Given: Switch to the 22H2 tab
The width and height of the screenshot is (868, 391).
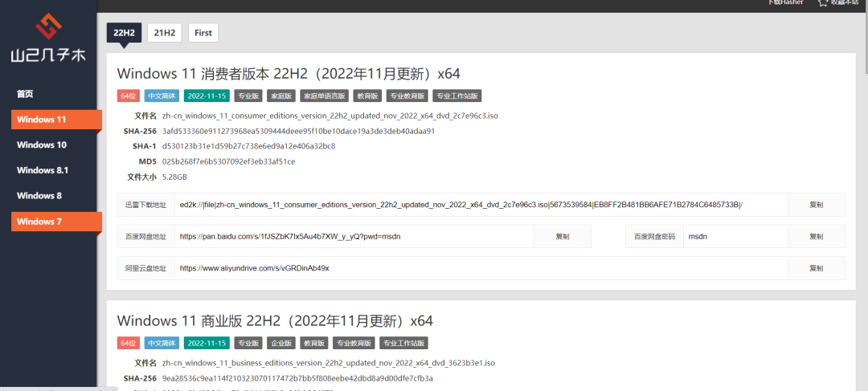Looking at the screenshot, I should click(x=124, y=33).
